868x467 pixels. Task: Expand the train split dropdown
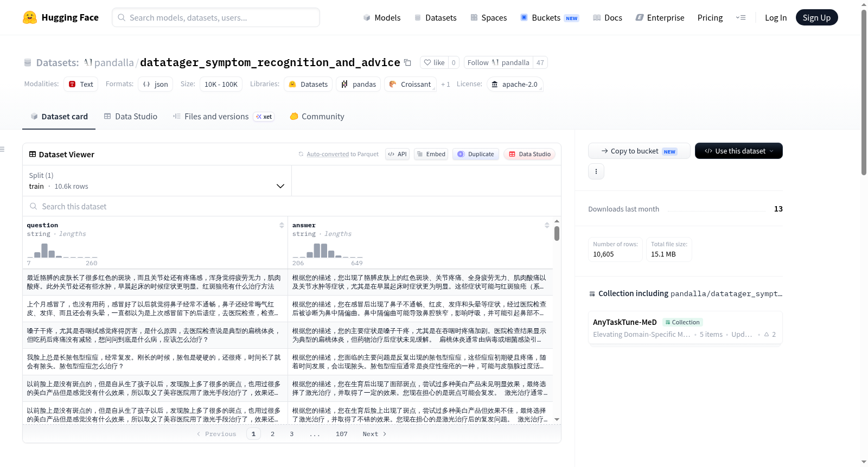tap(157, 181)
